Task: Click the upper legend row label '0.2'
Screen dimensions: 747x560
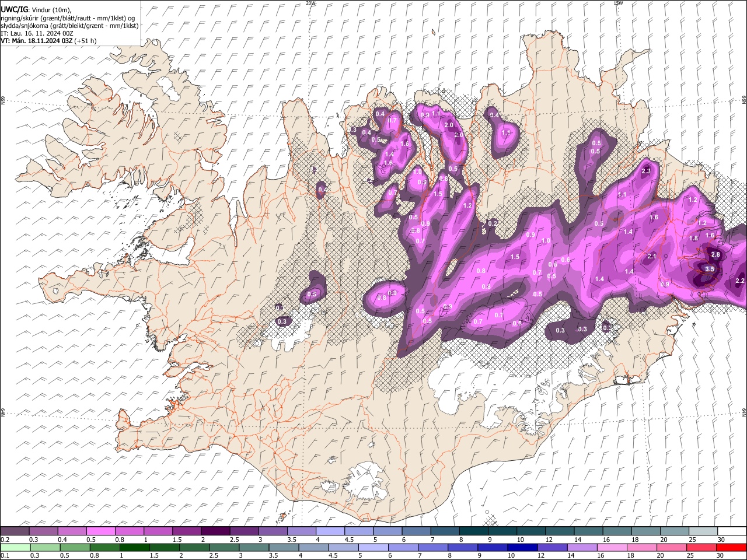Action: click(5, 540)
